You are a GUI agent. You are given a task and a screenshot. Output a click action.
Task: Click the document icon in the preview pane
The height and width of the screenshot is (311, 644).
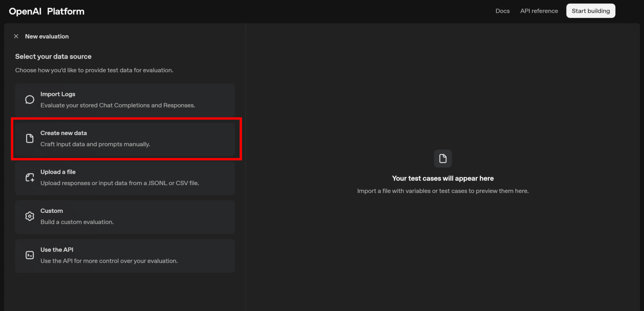coord(443,158)
